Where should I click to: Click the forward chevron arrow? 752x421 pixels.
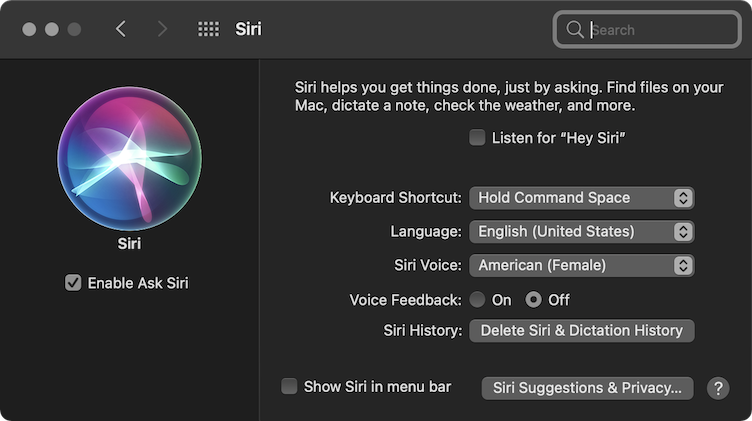(163, 29)
